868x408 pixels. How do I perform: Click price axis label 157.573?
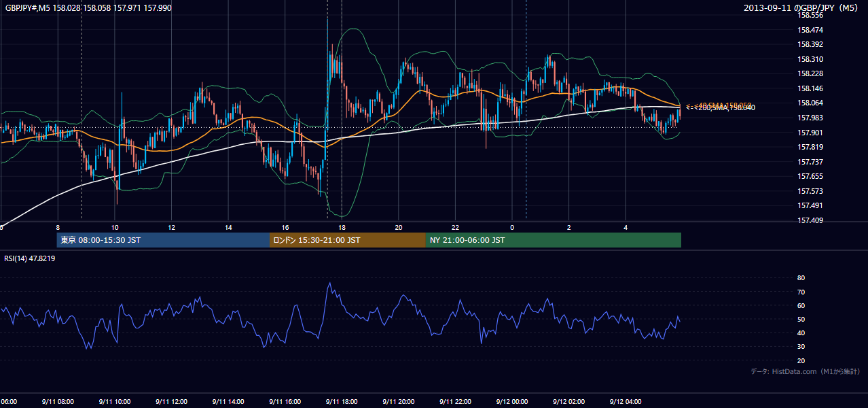click(x=810, y=191)
